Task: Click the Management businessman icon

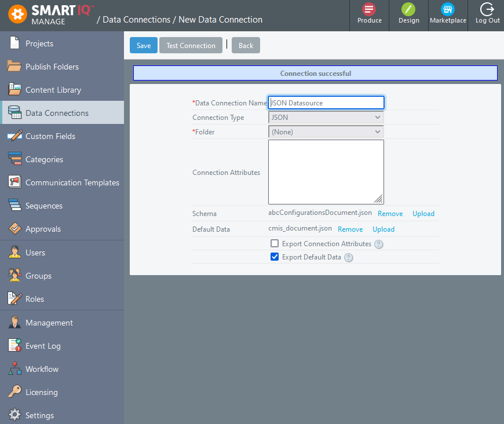Action: click(x=14, y=322)
